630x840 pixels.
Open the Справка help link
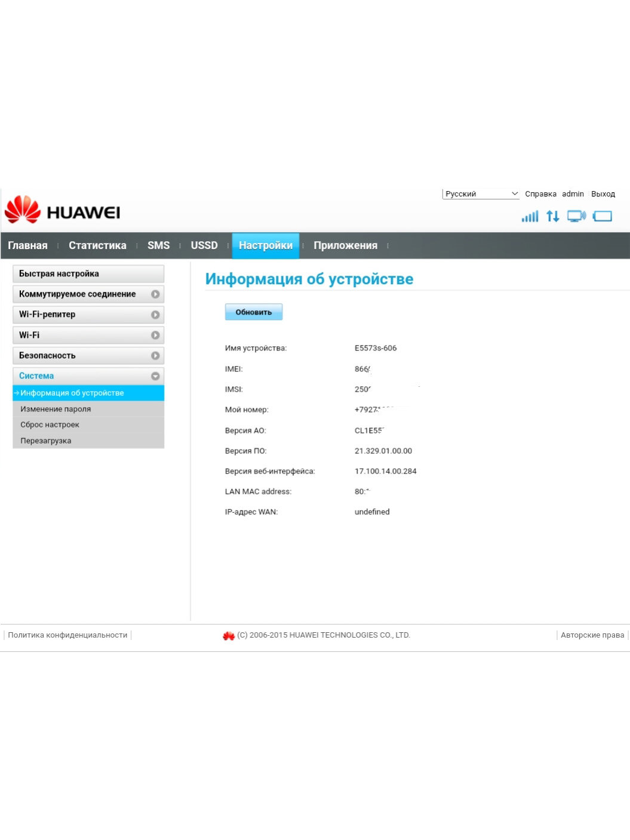tap(540, 194)
